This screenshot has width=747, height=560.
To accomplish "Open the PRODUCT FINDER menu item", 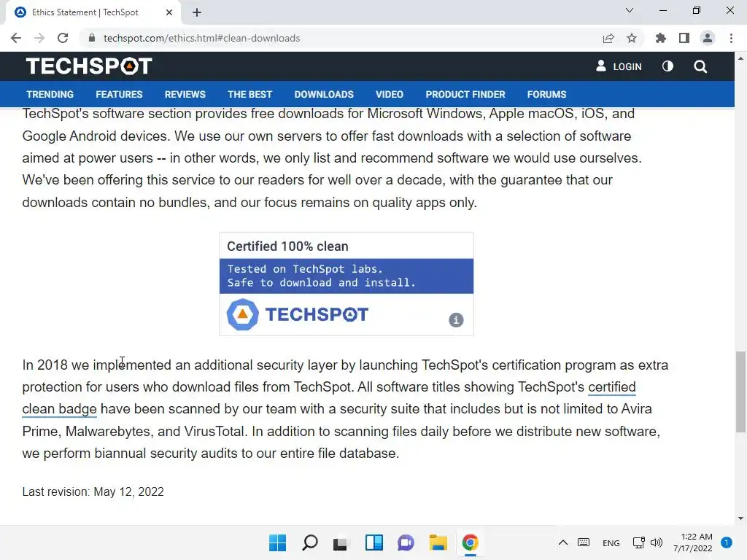I will (465, 94).
